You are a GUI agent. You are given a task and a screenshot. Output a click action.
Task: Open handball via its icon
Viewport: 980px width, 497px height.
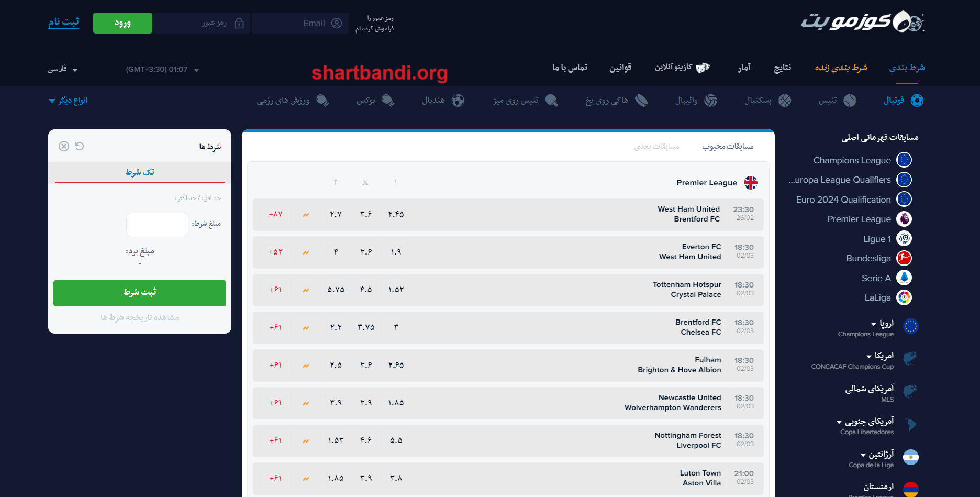pyautogui.click(x=458, y=101)
